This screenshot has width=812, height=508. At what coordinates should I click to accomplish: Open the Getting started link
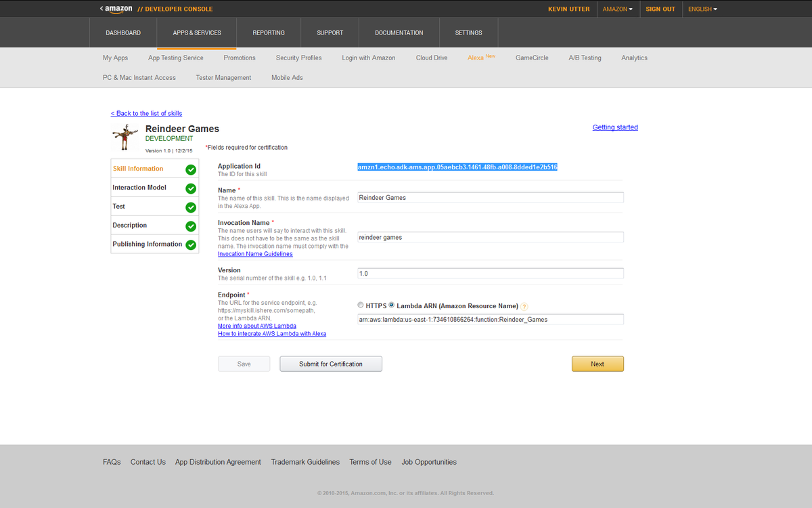pyautogui.click(x=615, y=127)
